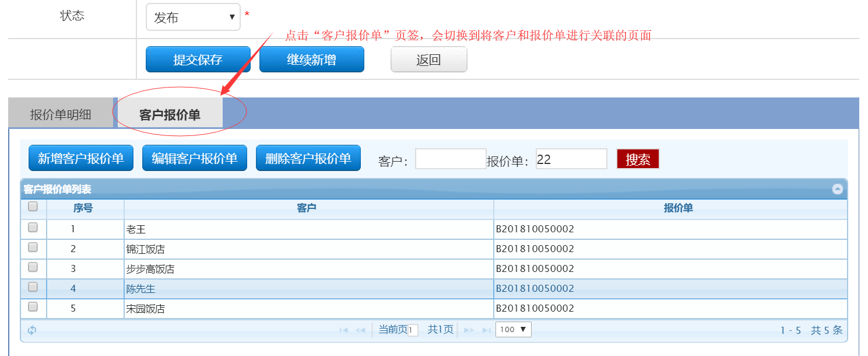Go to first page pagination icon
This screenshot has height=356, width=868.
(x=343, y=330)
